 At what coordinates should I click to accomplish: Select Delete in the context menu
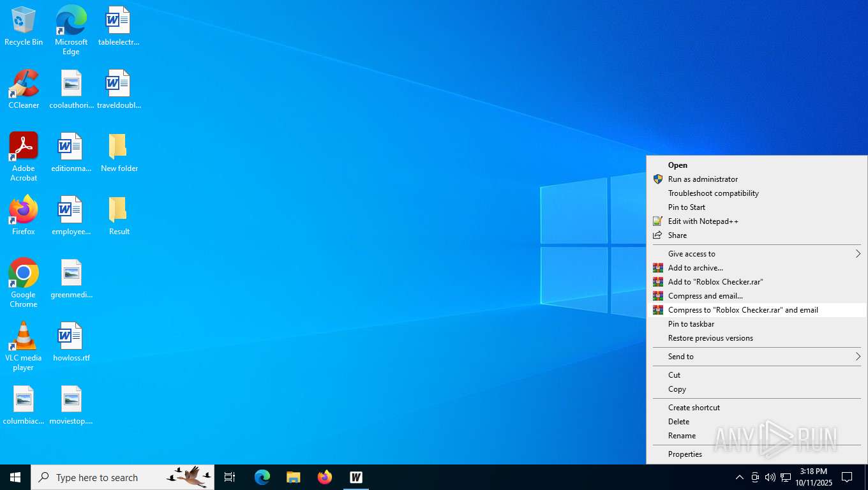(756, 422)
